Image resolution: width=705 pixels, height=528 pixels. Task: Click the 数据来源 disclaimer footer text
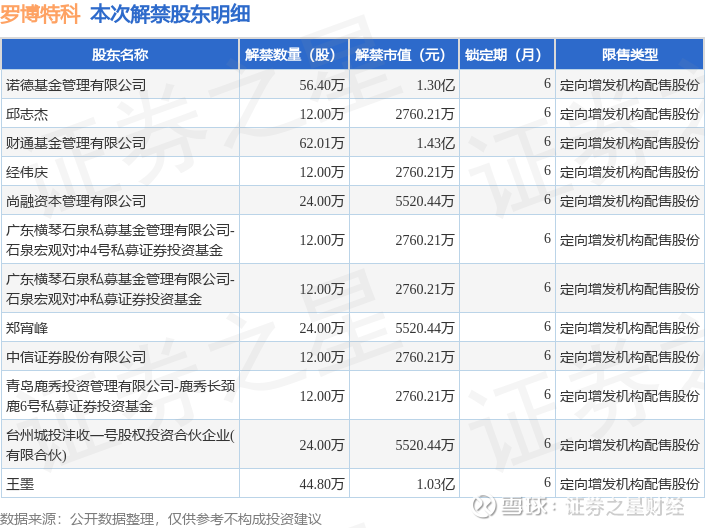tap(161, 519)
